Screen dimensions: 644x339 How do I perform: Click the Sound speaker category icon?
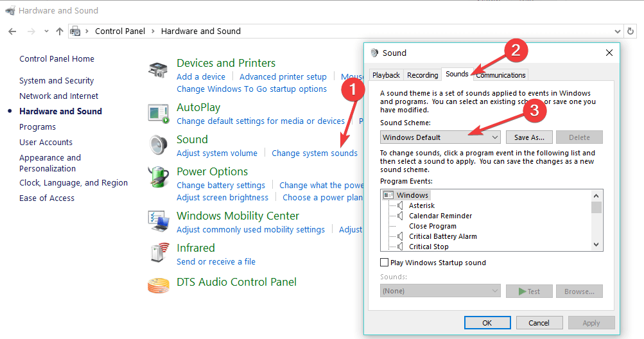tap(159, 146)
